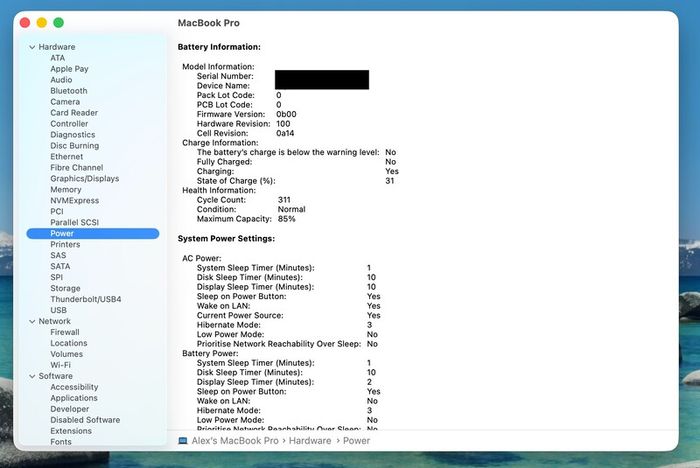The height and width of the screenshot is (468, 700).
Task: Select Storage in the sidebar
Action: tap(65, 288)
